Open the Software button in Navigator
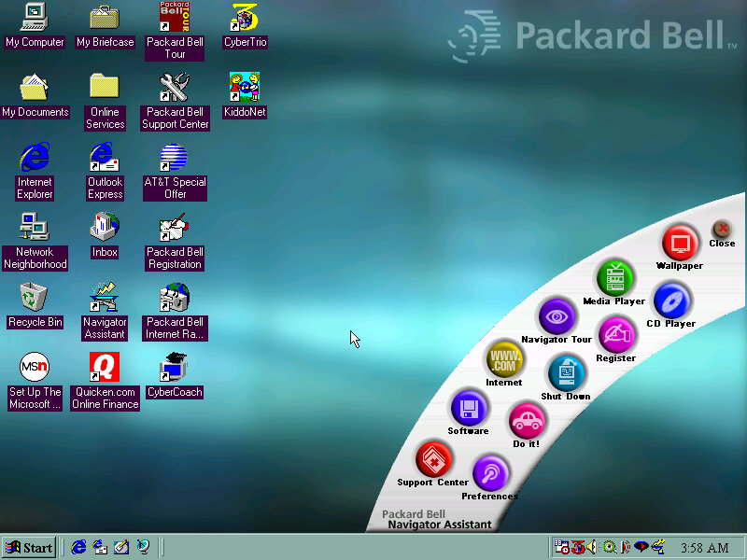Image resolution: width=747 pixels, height=560 pixels. [468, 408]
